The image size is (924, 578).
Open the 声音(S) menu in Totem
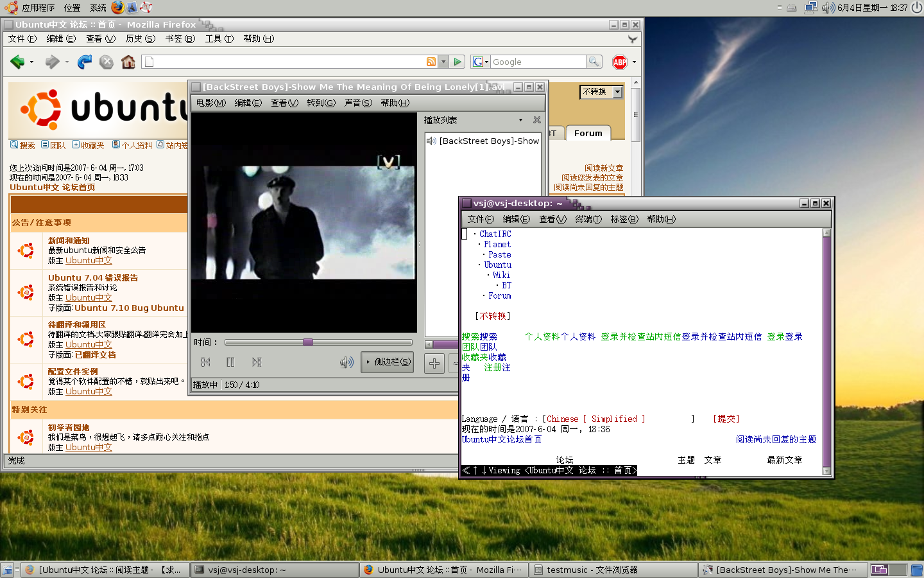pos(358,103)
